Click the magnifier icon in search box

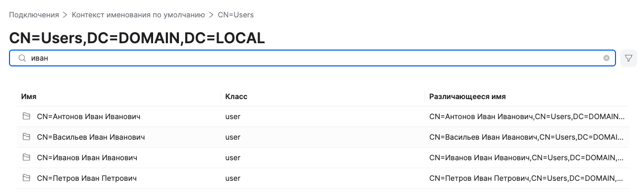click(22, 58)
